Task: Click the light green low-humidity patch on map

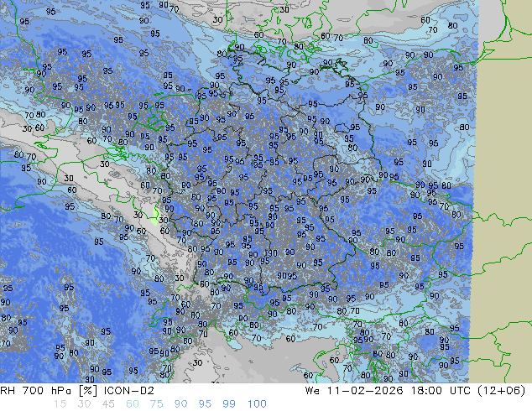Action: coord(155,216)
